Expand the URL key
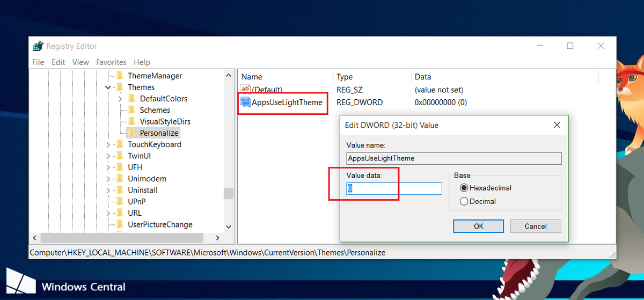Image resolution: width=644 pixels, height=300 pixels. [x=108, y=213]
